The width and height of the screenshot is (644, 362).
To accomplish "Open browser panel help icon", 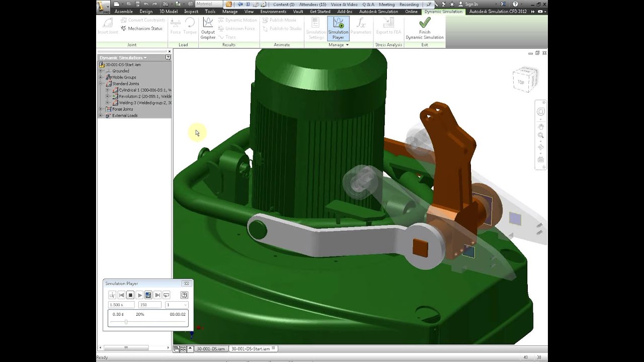I will [x=168, y=58].
